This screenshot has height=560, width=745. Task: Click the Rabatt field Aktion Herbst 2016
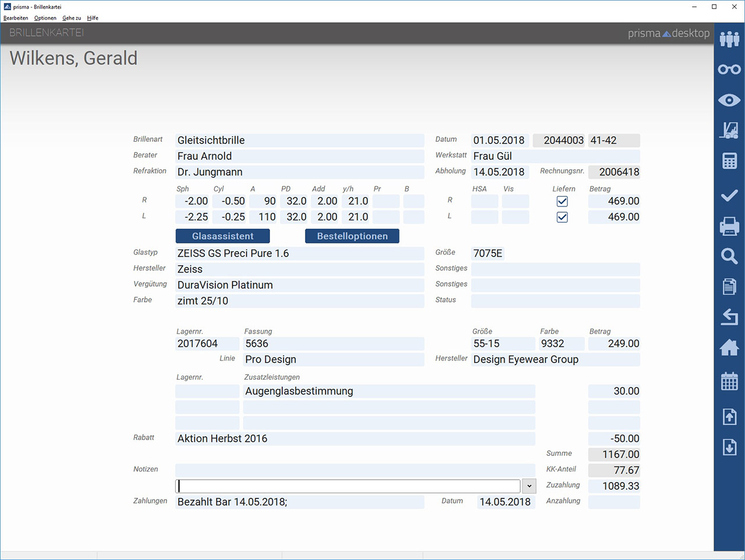(355, 438)
